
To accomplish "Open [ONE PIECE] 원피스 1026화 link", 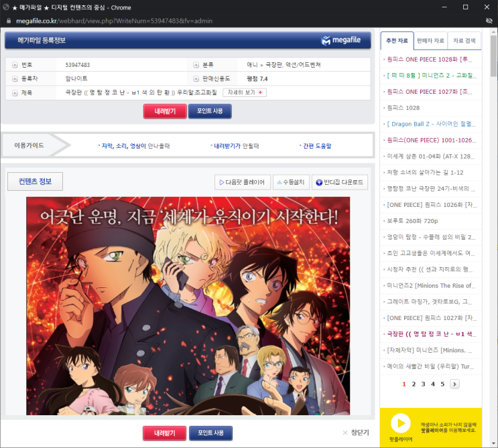I will (432, 205).
